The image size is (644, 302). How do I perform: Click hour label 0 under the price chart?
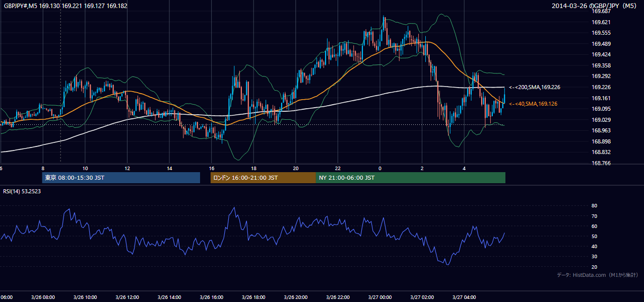coord(380,169)
